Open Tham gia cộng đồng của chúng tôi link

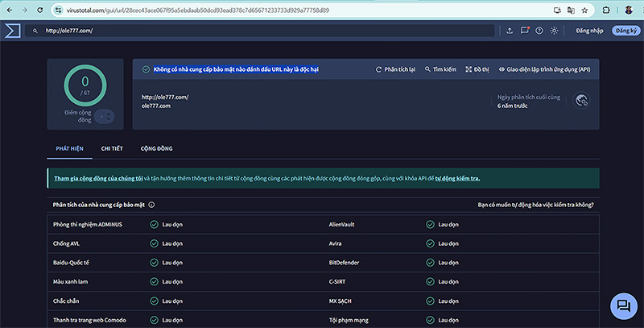click(x=98, y=178)
